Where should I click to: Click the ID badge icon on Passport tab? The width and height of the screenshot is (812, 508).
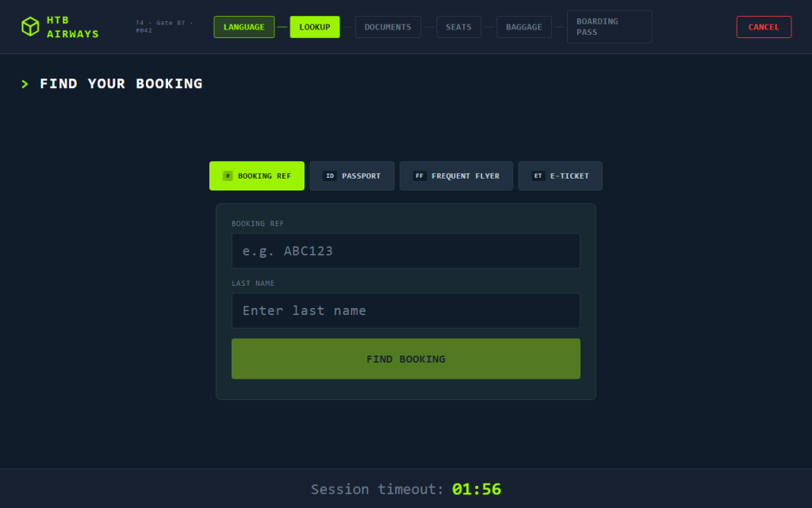(330, 175)
